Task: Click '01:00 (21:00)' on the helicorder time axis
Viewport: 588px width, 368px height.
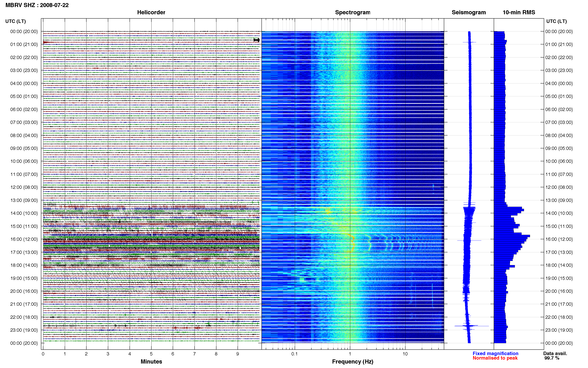Action: pyautogui.click(x=24, y=44)
